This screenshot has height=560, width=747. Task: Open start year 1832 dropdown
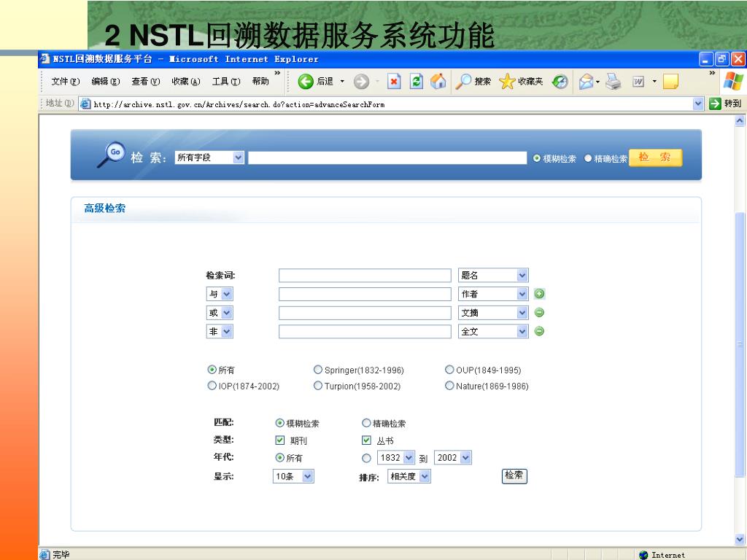coord(396,458)
